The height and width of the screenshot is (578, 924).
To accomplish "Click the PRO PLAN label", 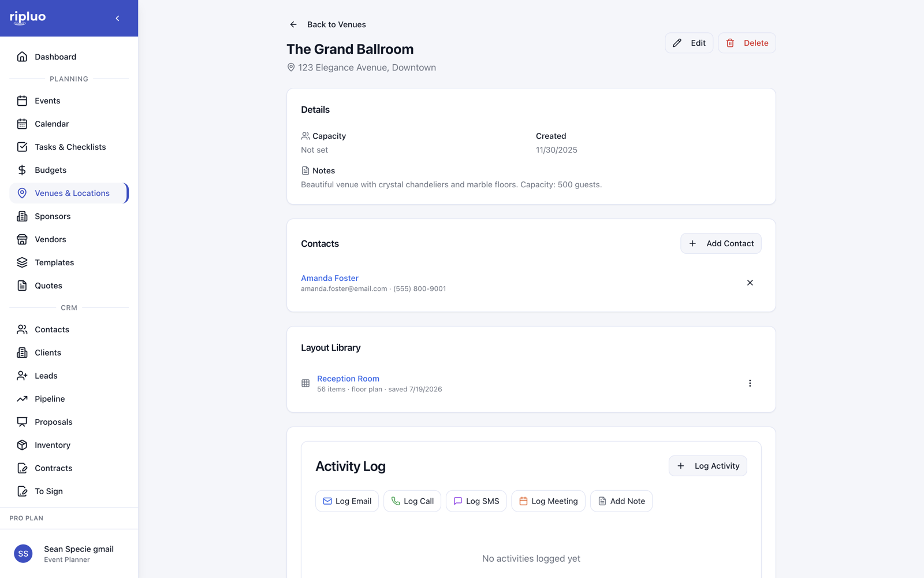I will (26, 518).
